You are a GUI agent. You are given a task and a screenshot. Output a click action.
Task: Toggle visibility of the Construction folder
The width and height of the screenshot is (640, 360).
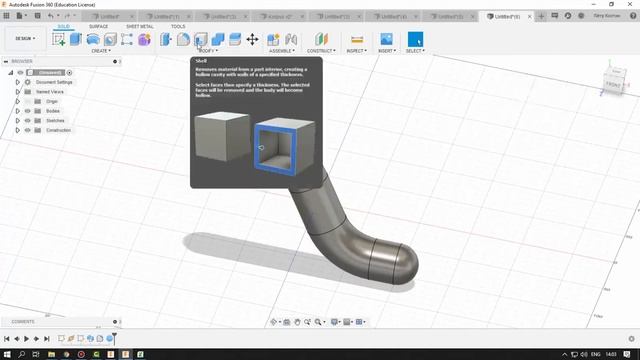[x=28, y=130]
